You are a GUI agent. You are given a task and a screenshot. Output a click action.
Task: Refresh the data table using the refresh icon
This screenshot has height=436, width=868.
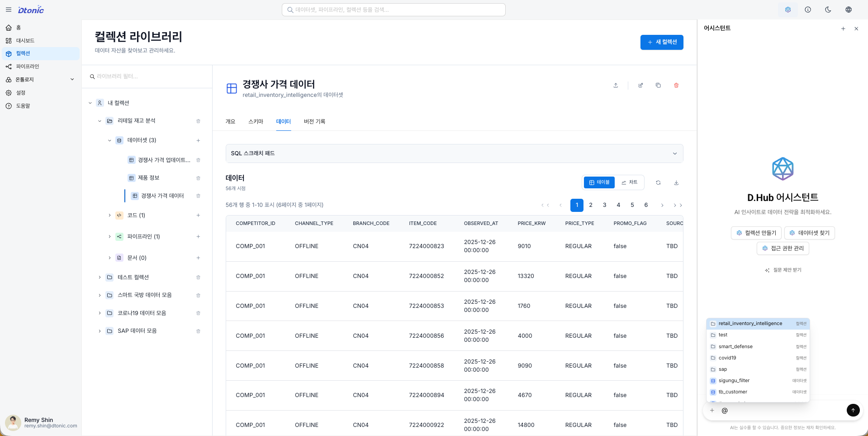658,182
